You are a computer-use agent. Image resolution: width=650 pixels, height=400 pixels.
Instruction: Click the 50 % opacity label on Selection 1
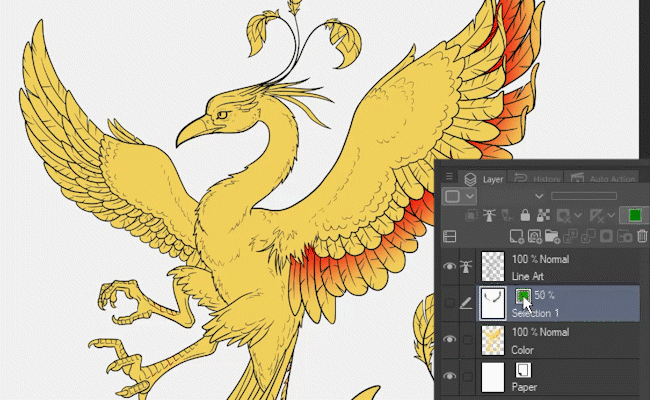(544, 295)
